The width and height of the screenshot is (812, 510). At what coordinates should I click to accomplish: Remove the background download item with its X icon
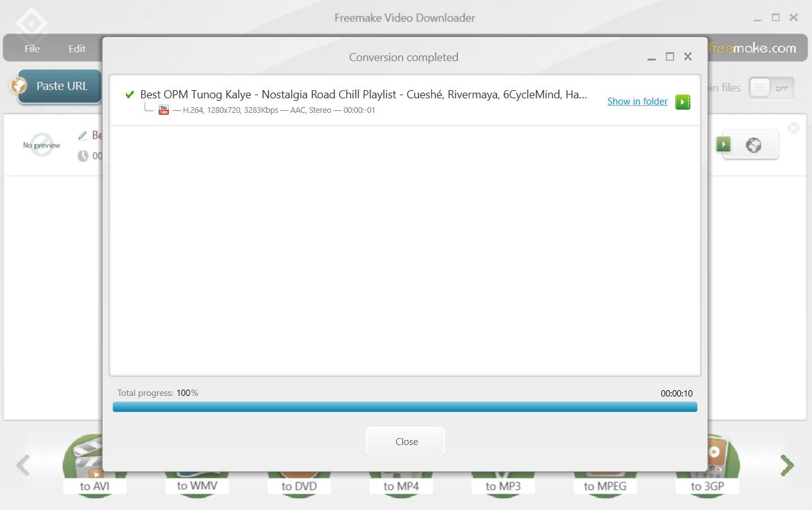click(793, 128)
